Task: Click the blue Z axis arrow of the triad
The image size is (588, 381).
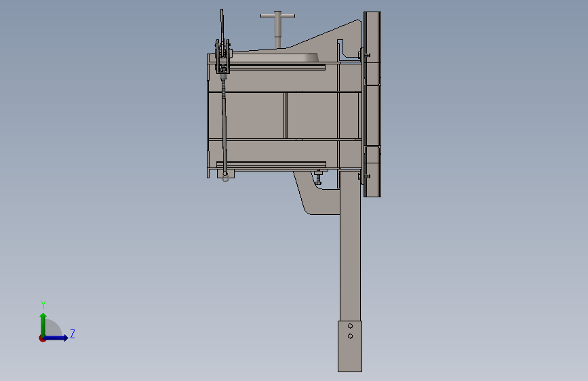Action: pos(56,338)
